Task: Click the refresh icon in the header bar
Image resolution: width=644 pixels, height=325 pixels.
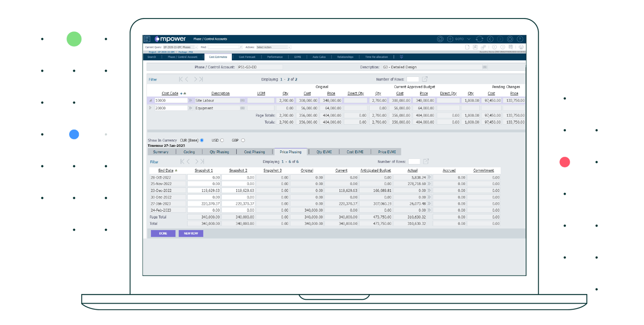Action: pyautogui.click(x=480, y=39)
